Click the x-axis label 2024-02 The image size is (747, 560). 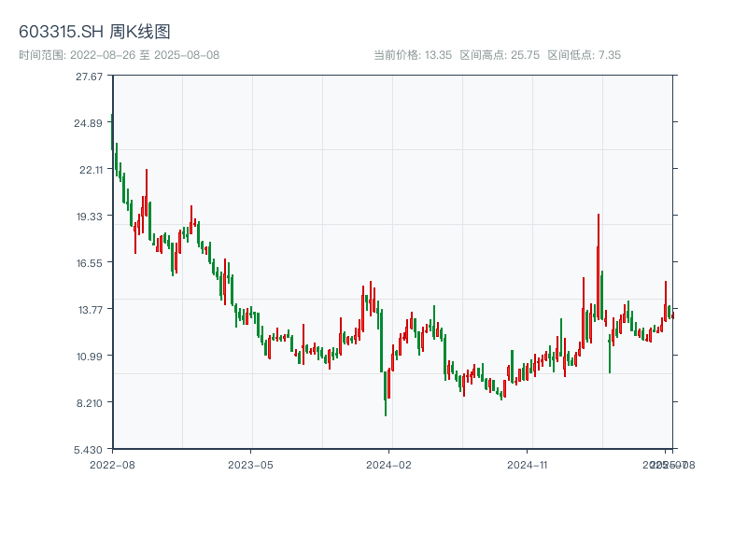click(x=388, y=465)
